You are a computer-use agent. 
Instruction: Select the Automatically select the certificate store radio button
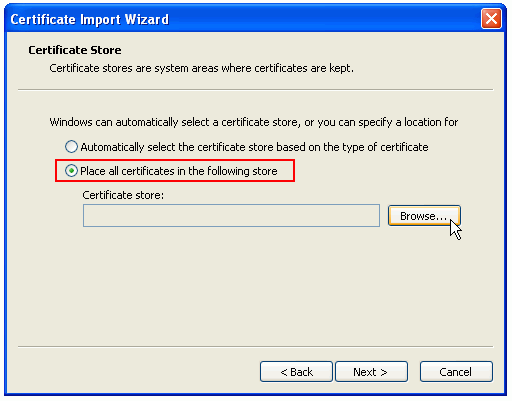tap(71, 147)
